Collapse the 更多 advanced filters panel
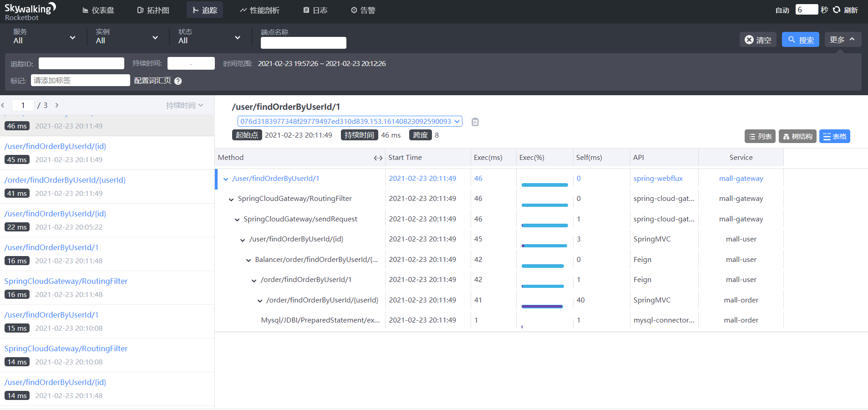 click(x=842, y=40)
